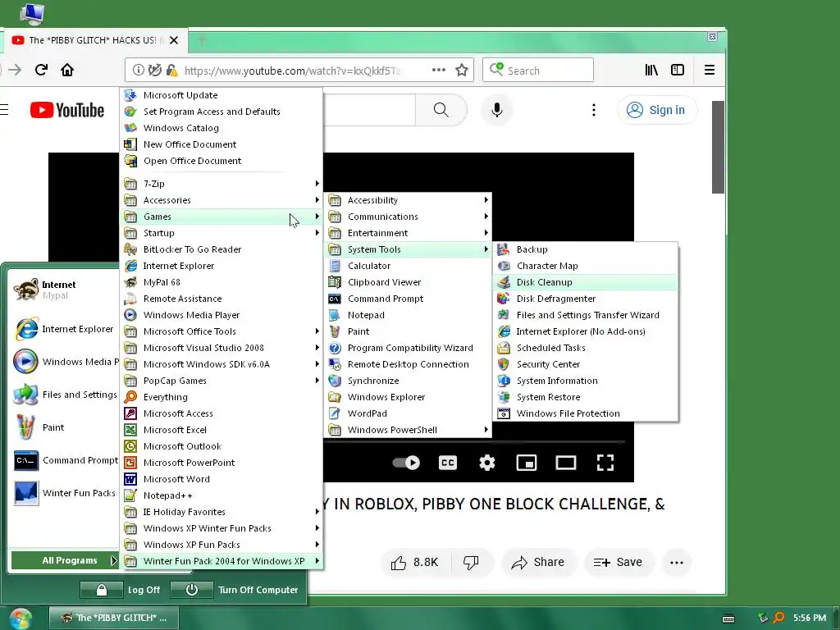
Task: Click YouTube voice search microphone
Action: click(497, 111)
